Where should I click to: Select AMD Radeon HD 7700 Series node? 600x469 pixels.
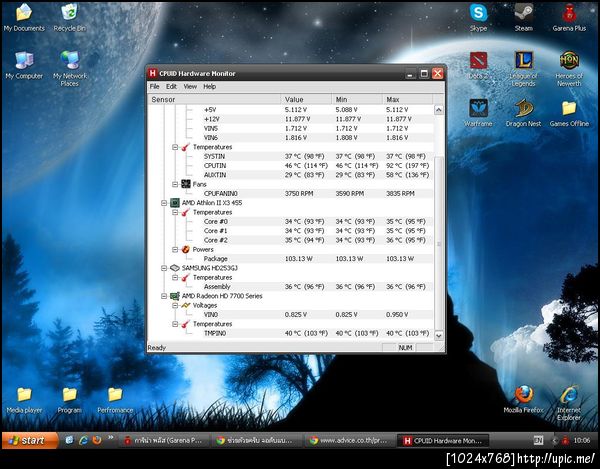click(222, 296)
